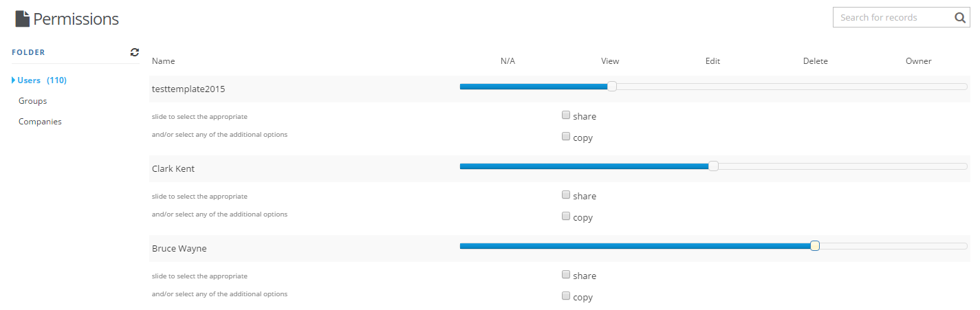This screenshot has width=980, height=310.
Task: Check copy option under Bruce Wayne
Action: [x=566, y=296]
